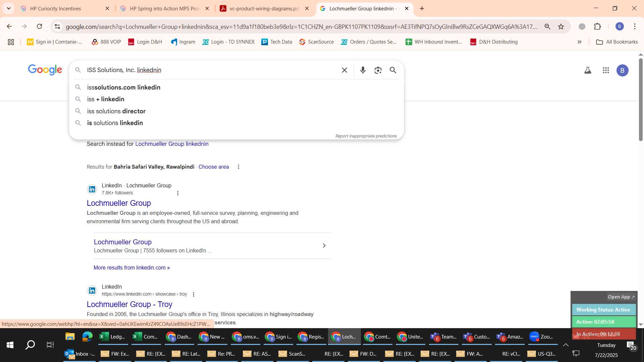Open Windows taskbar search

coord(30,345)
